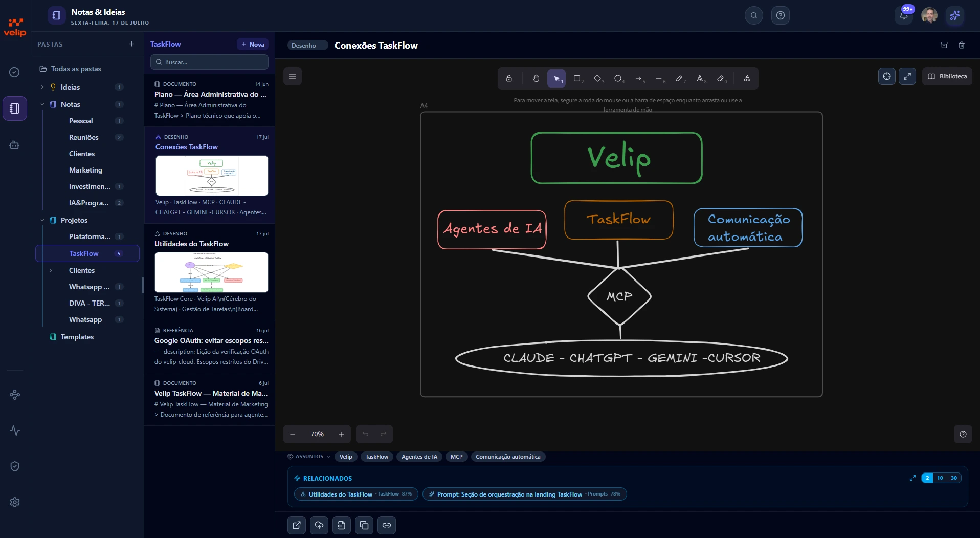Screen dimensions: 980x538
Task: Select the Pencil freehand tool
Action: [679, 78]
